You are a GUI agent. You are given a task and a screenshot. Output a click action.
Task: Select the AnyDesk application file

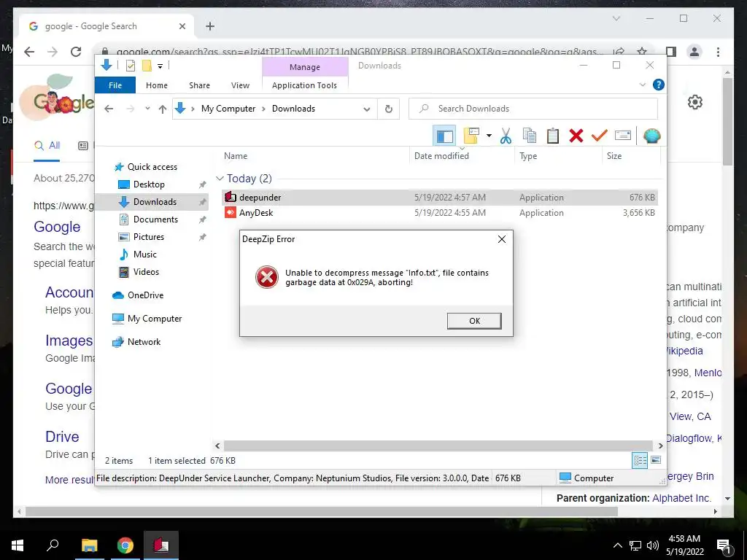440,213
